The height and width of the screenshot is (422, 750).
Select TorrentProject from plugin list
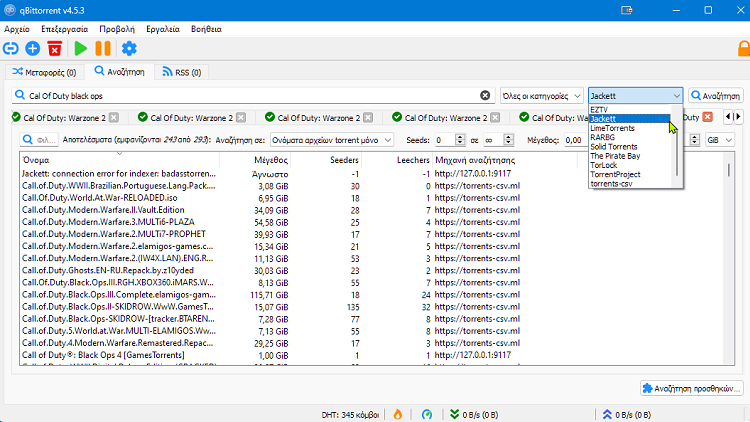(632, 174)
